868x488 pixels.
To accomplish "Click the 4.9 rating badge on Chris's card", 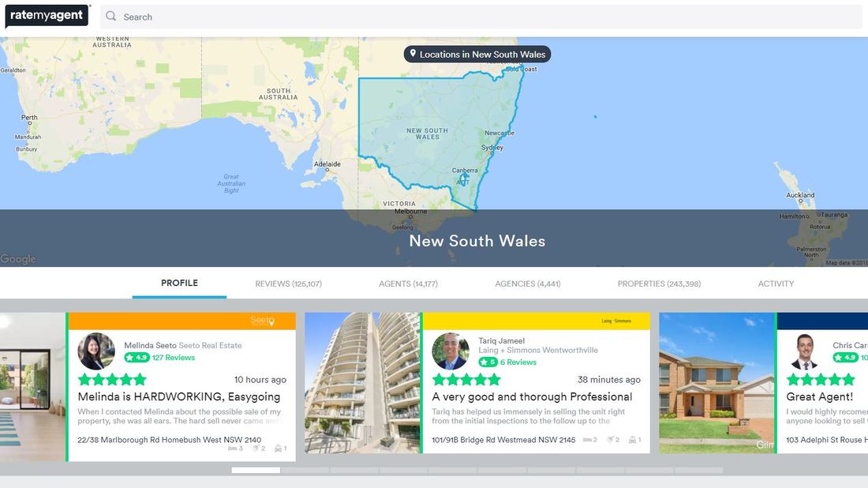I will [845, 357].
